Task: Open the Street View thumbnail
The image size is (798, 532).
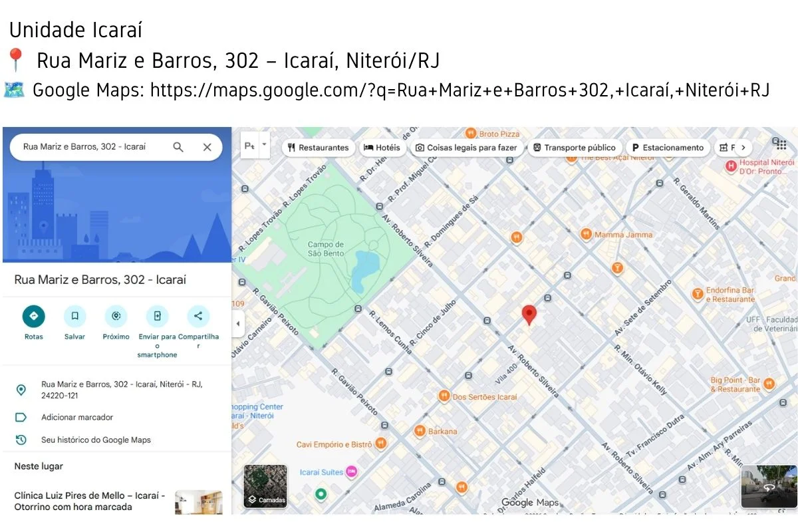Action: tap(769, 487)
